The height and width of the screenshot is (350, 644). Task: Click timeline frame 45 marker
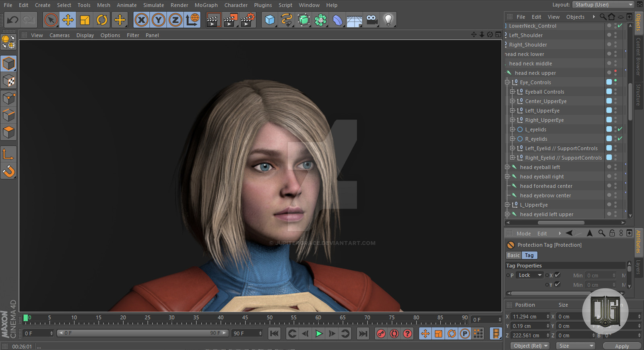[x=245, y=317]
